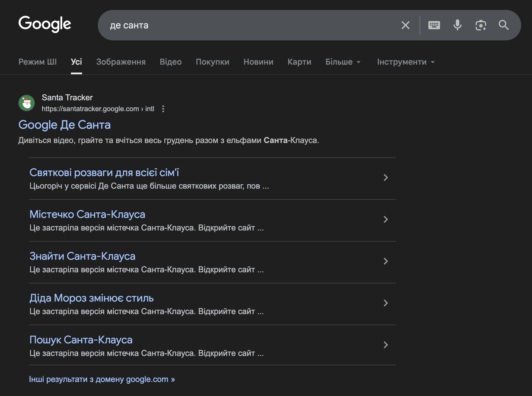Expand the Діда Мороз змінює стиль arrow

[385, 303]
